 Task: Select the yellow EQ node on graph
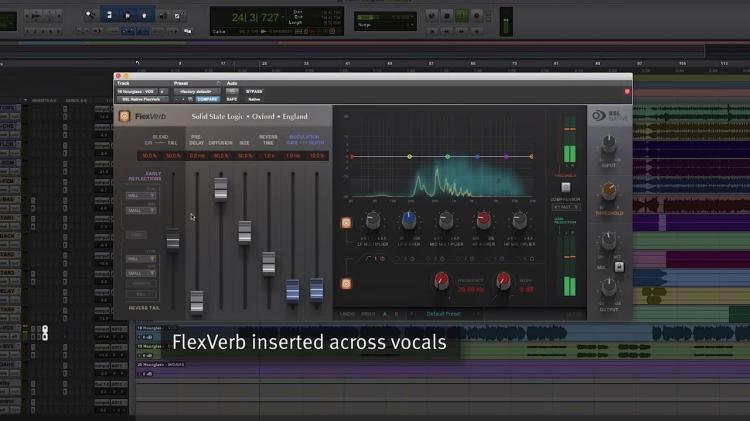click(x=409, y=157)
